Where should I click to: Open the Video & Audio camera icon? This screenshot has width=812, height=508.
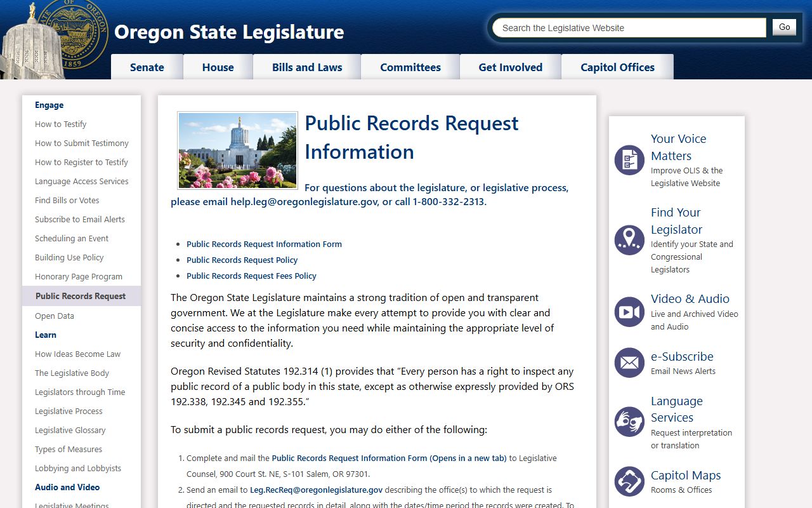(x=629, y=312)
